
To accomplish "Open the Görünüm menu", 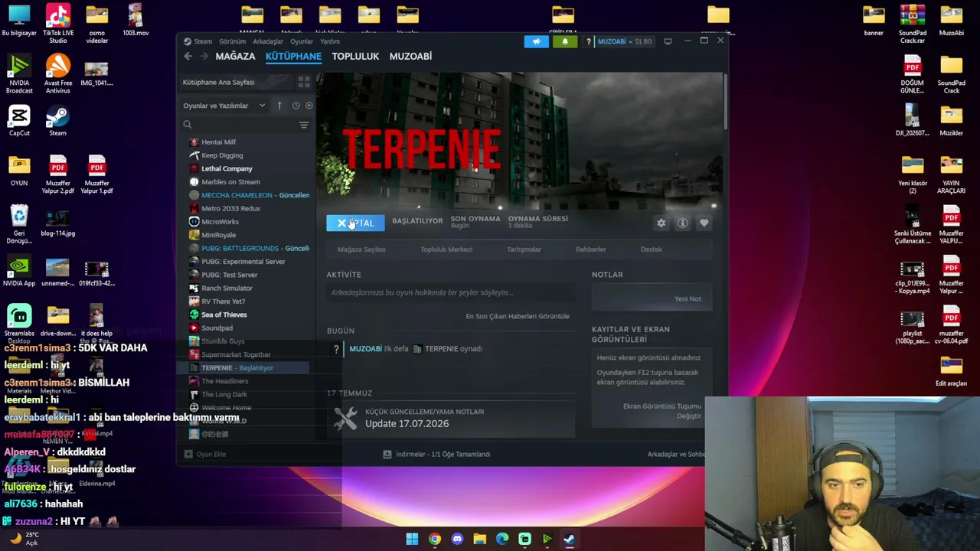I will point(233,41).
